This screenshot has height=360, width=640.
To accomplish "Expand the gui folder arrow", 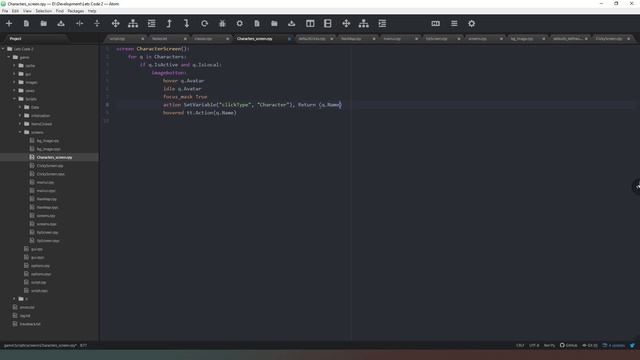I will [x=14, y=74].
